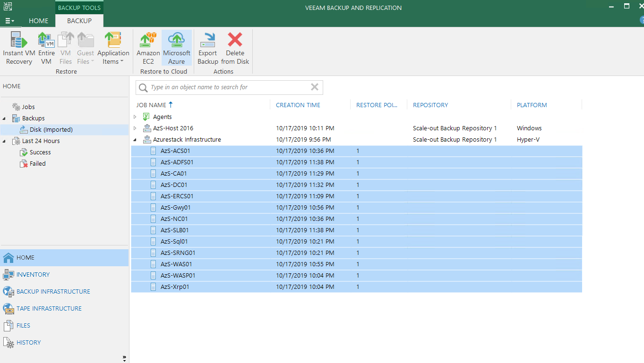Open the HISTORY view

(64, 343)
